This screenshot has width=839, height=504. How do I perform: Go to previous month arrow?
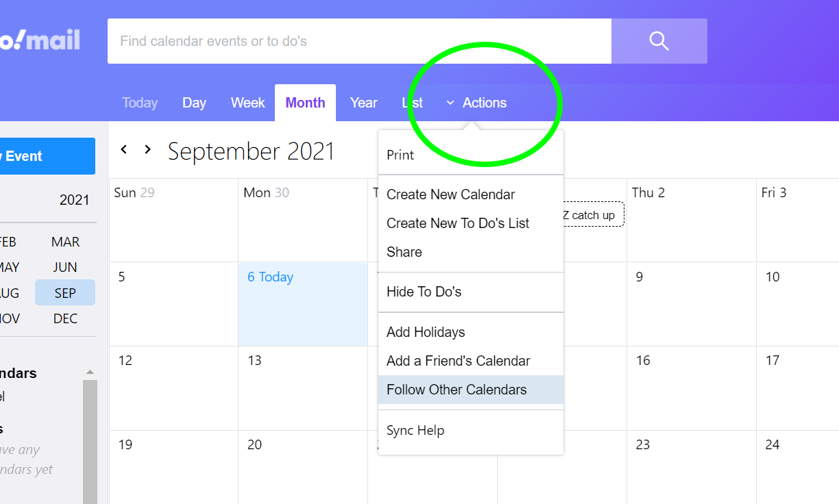[x=124, y=149]
